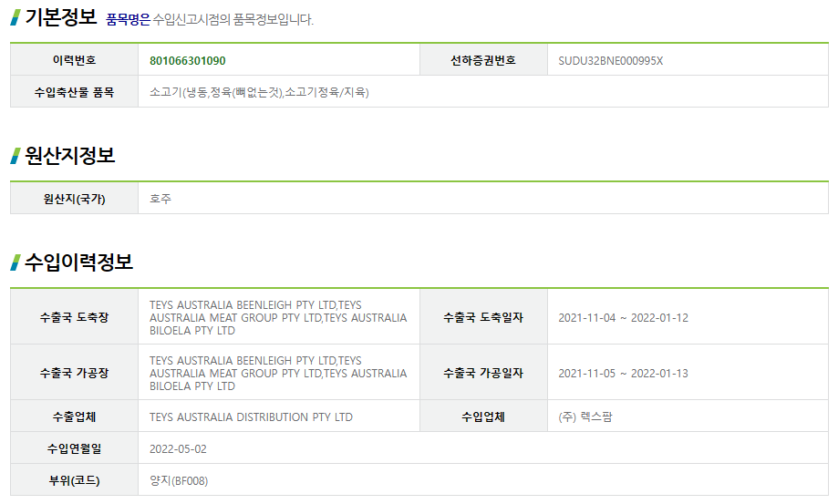Click the 원산지(국가) label cell
This screenshot has height=504, width=838.
(x=74, y=199)
